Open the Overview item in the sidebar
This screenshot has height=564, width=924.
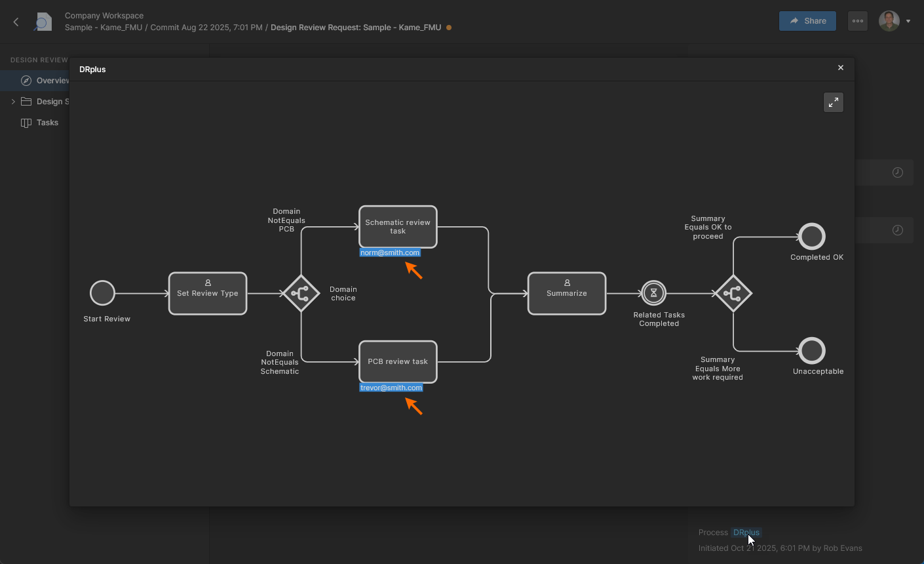pyautogui.click(x=36, y=81)
